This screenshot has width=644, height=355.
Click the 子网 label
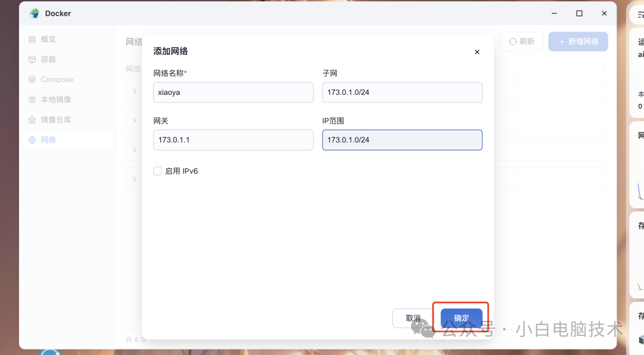pyautogui.click(x=330, y=73)
